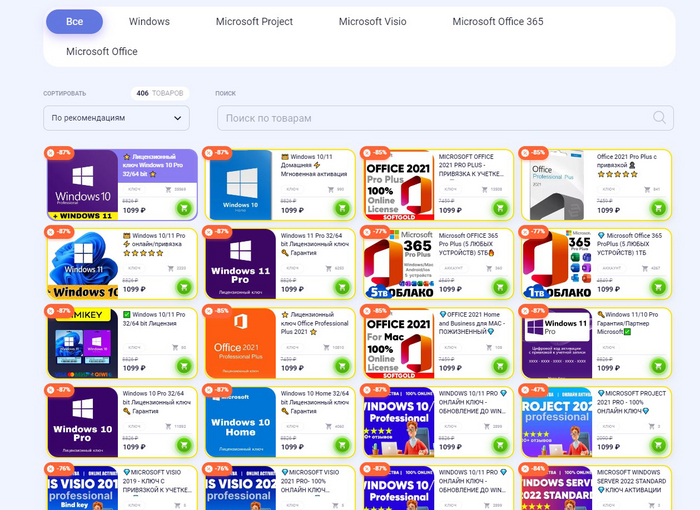Viewport: 700px width, 510px height.
Task: Switch to the Windows category tab
Action: point(149,21)
